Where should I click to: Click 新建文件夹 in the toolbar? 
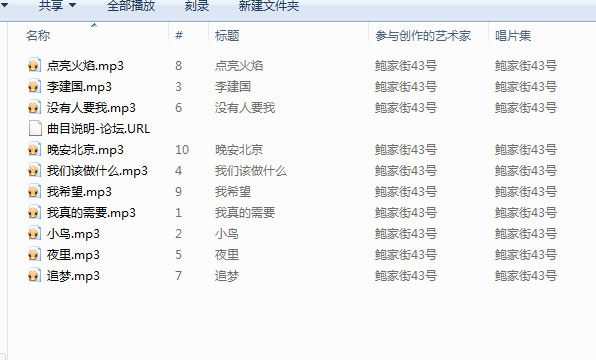coord(269,5)
